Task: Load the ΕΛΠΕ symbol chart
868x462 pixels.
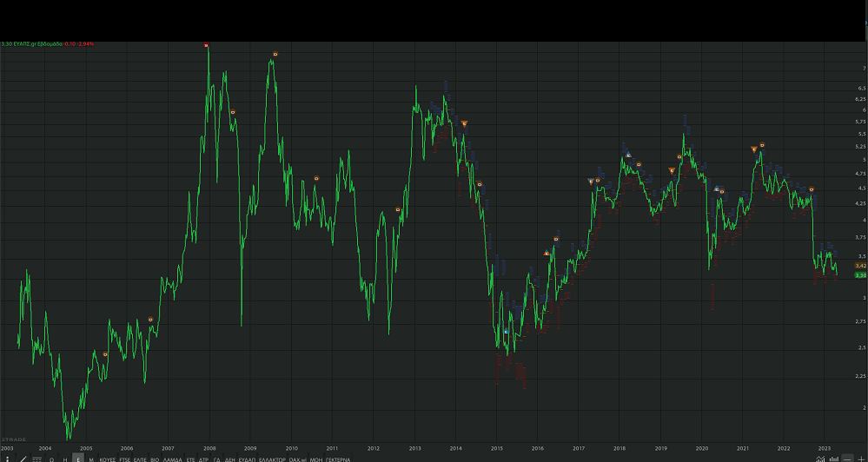Action: pos(140,459)
